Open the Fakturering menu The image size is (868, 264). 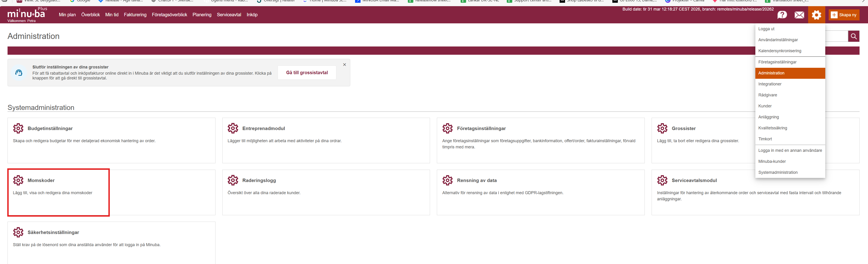[135, 15]
